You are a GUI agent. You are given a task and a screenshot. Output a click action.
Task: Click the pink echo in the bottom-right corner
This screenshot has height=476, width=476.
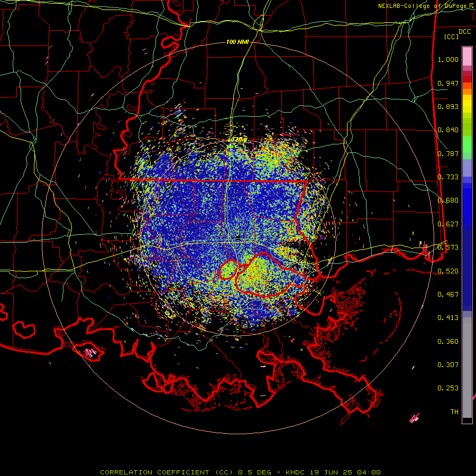point(414,418)
